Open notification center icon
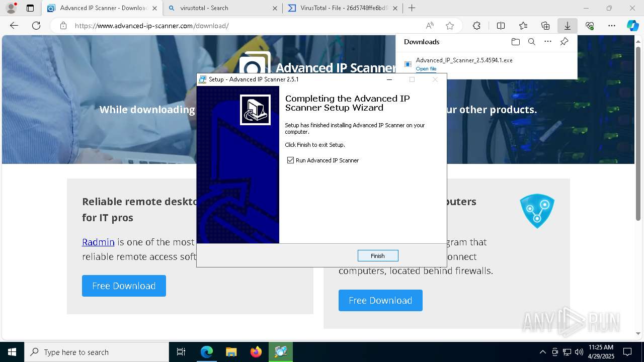This screenshot has height=362, width=644. point(627,352)
